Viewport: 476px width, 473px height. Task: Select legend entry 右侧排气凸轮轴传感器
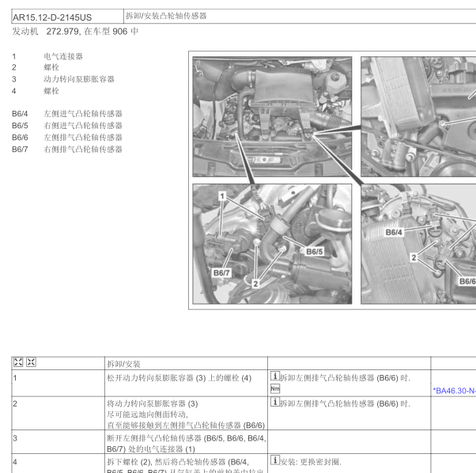(x=83, y=149)
